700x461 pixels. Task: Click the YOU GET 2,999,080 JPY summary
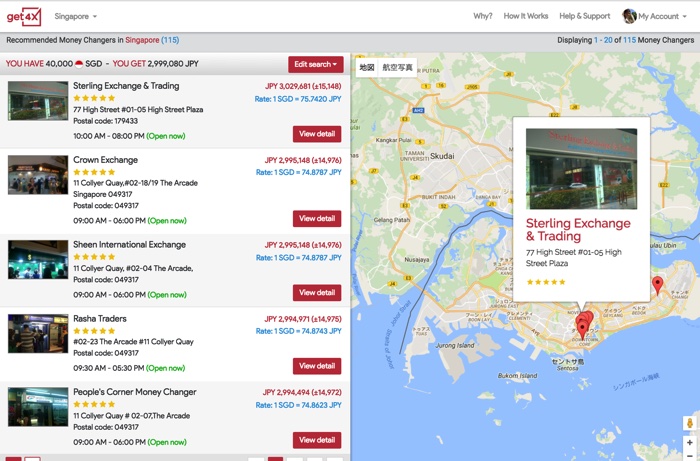(155, 64)
